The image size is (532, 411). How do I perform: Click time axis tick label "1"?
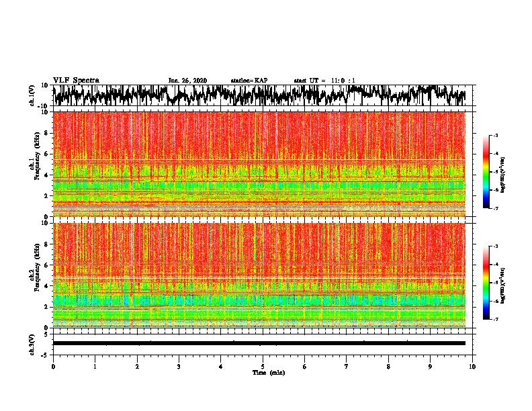click(95, 367)
